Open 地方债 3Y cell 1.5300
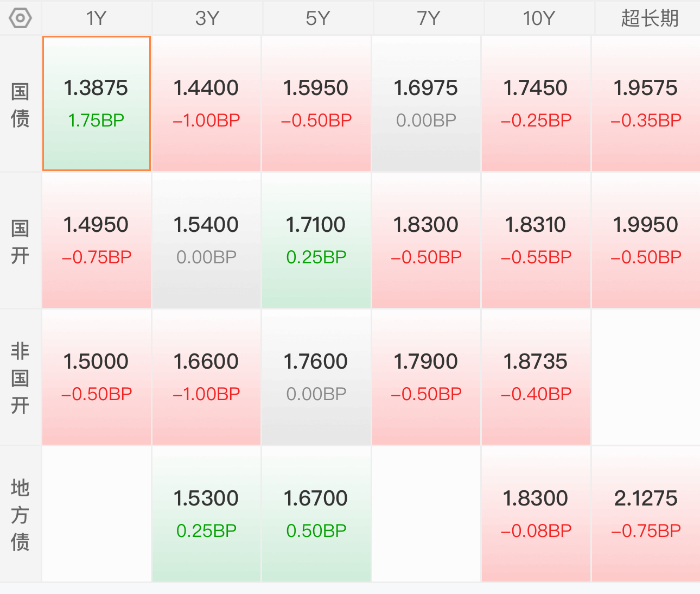The height and width of the screenshot is (594, 700). point(206,514)
